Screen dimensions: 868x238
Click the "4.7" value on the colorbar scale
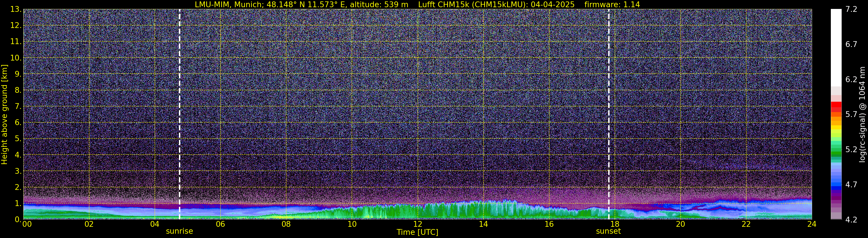852,184
